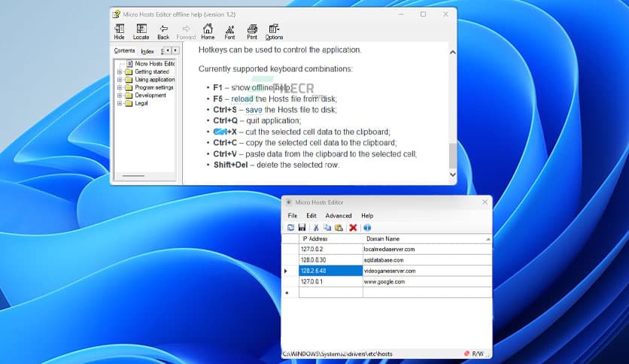This screenshot has height=364, width=629.
Task: Select domain cell videogameserver.com
Action: click(x=427, y=271)
